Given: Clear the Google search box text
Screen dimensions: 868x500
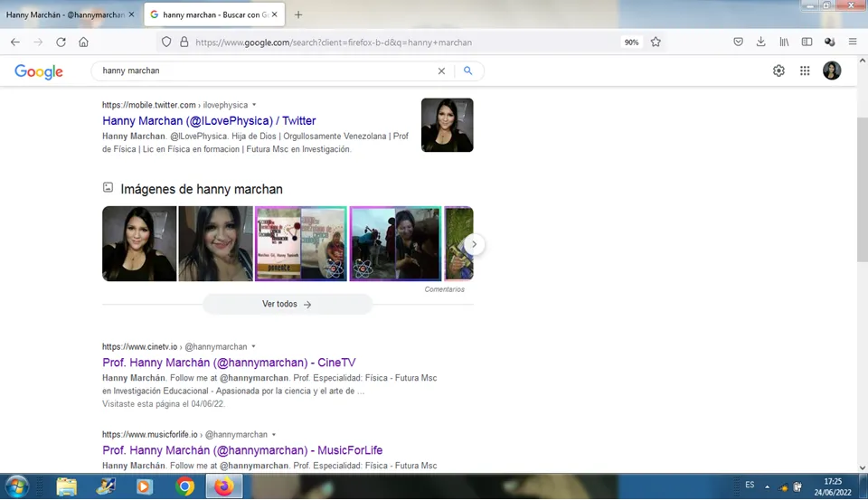Looking at the screenshot, I should pyautogui.click(x=441, y=71).
